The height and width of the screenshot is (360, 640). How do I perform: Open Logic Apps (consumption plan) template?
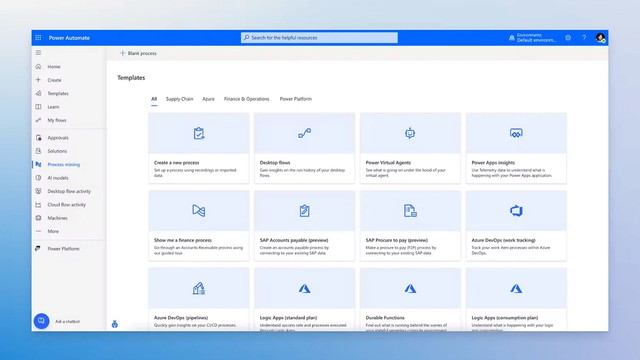[x=516, y=299]
